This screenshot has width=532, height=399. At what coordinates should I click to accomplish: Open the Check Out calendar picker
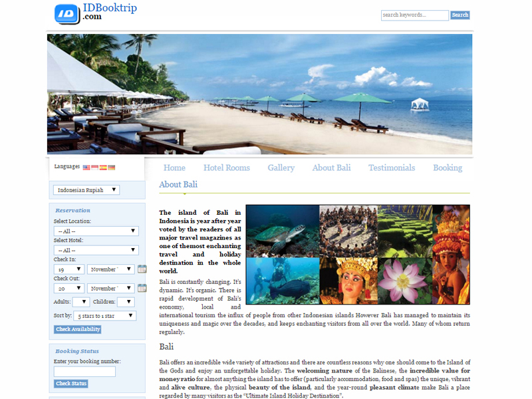pos(142,289)
